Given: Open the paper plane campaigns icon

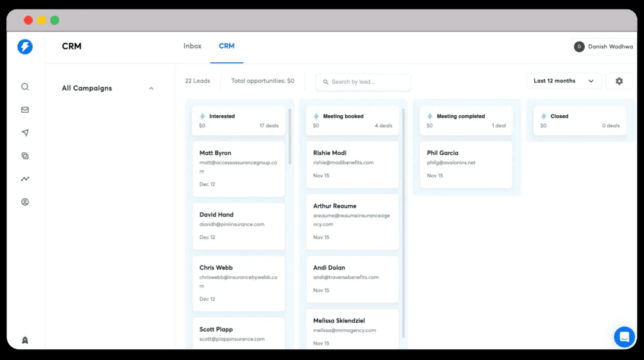Looking at the screenshot, I should click(x=25, y=133).
